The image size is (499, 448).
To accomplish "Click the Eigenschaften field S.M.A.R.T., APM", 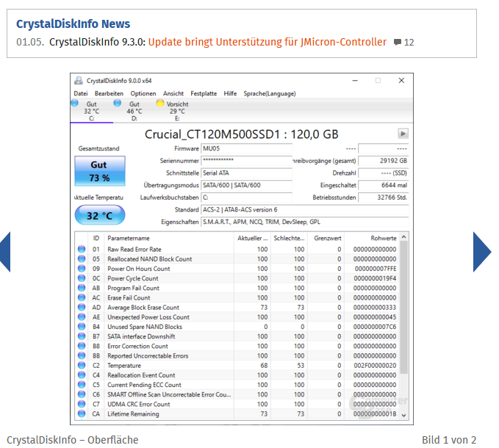I will pos(304,222).
